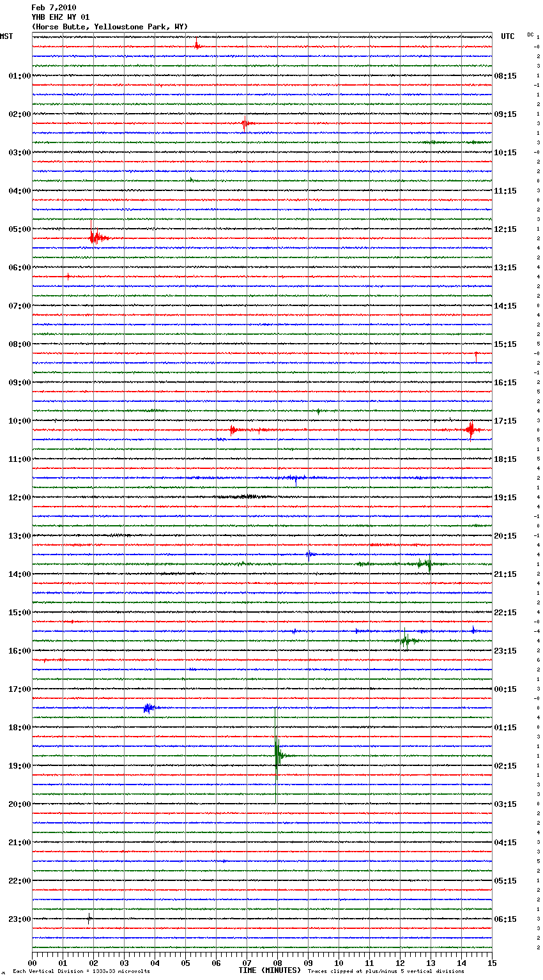The image size is (543, 980).
Task: Click the green event near minute 12 before 16:00
Action: pos(407,639)
